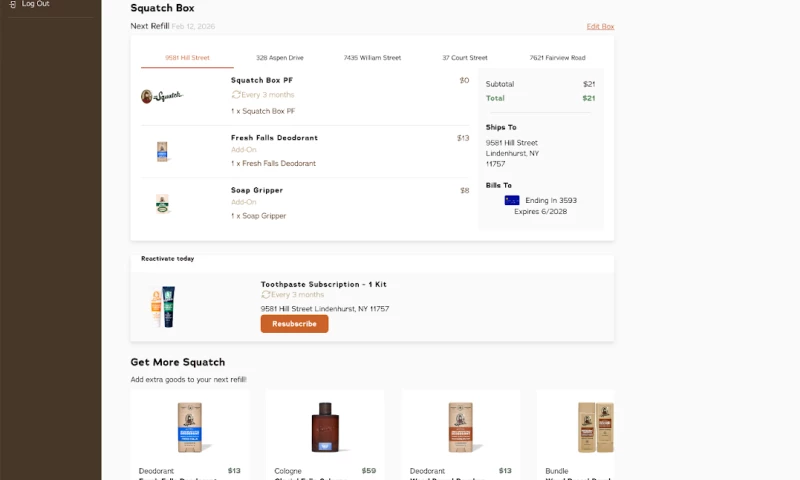Click the Fresh Falls Deodorant product thumbnail in box
Viewport: 800px width, 480px height.
click(x=162, y=151)
